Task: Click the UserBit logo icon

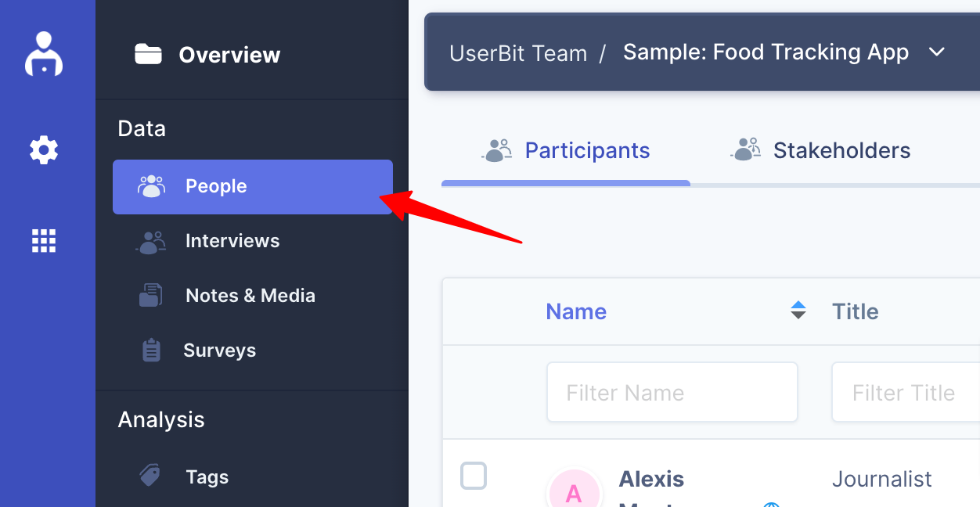Action: tap(44, 54)
